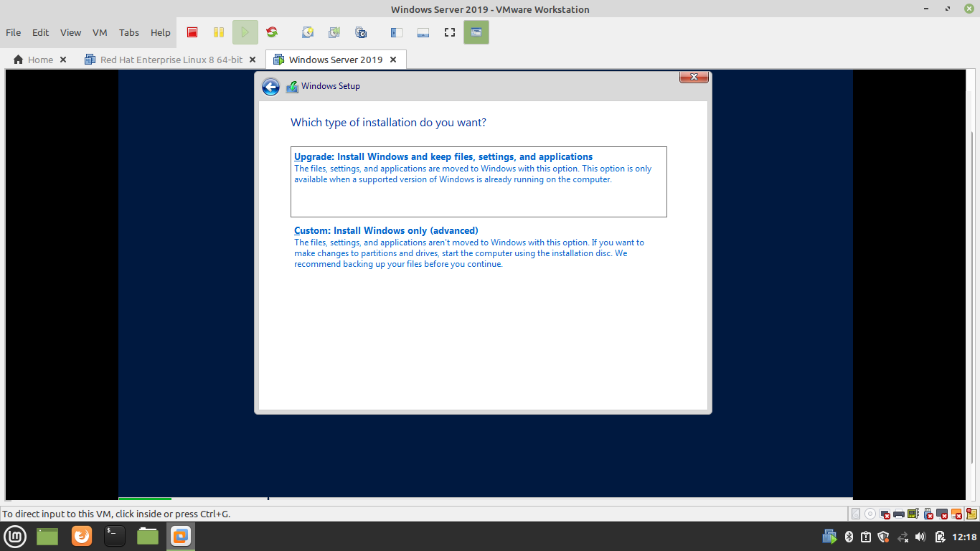Restart the guest with the red-green reset icon
The height and width of the screenshot is (551, 980).
pos(272,32)
